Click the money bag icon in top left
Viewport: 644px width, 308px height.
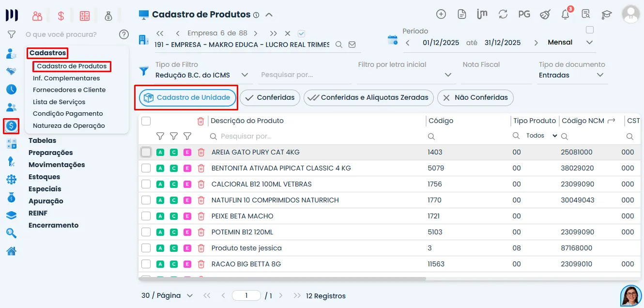coord(109,15)
